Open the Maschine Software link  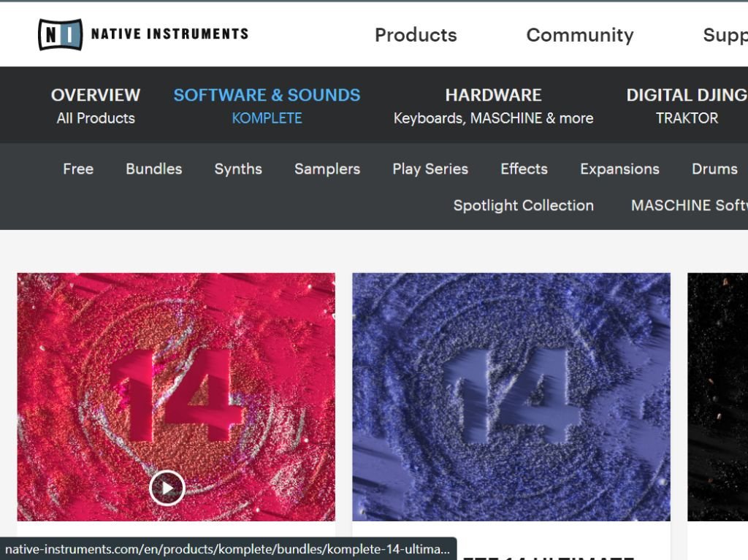(690, 206)
